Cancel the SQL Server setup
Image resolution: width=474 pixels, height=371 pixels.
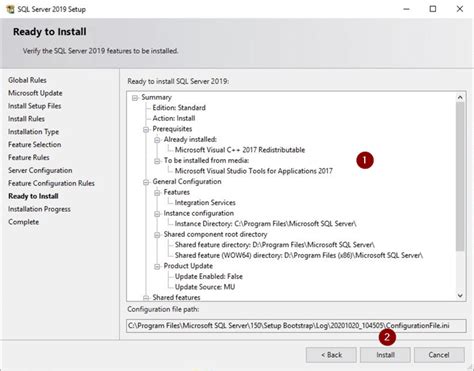coord(439,355)
